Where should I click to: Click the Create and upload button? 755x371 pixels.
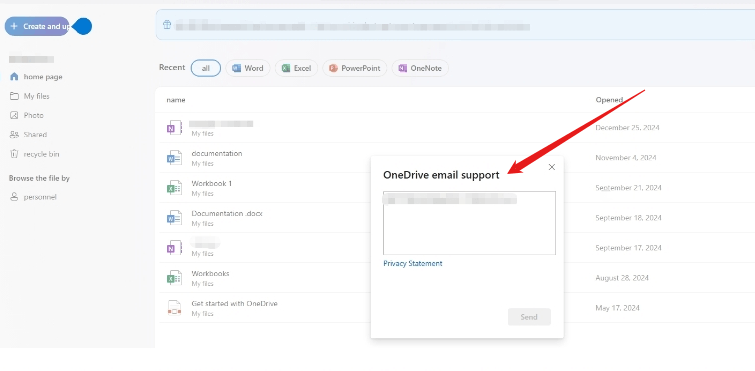(38, 26)
